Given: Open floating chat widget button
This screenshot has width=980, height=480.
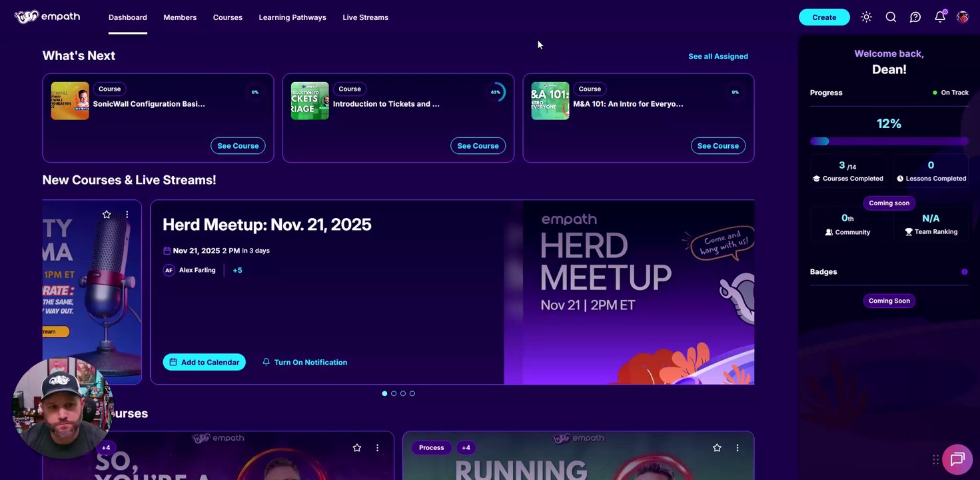Looking at the screenshot, I should pos(957,459).
